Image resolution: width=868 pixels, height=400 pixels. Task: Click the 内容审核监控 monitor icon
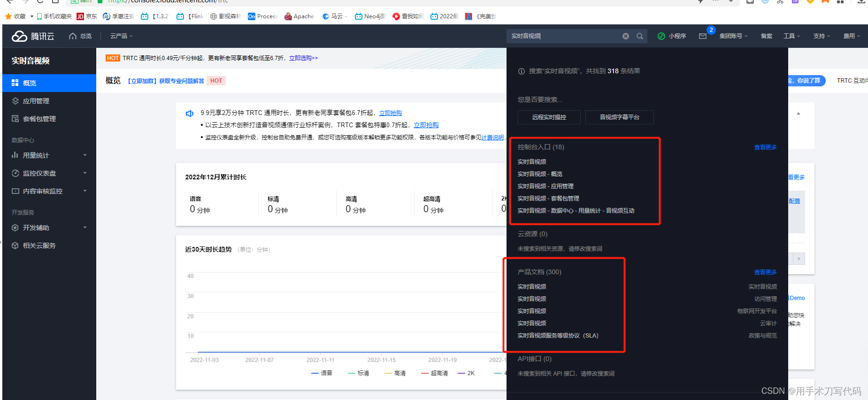[x=15, y=191]
